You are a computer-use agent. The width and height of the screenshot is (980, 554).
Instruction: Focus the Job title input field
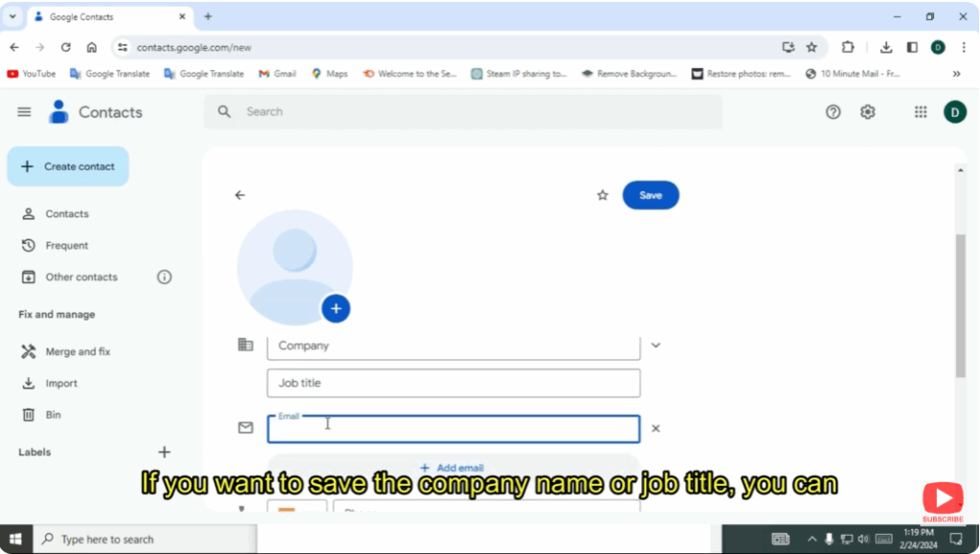tap(453, 383)
